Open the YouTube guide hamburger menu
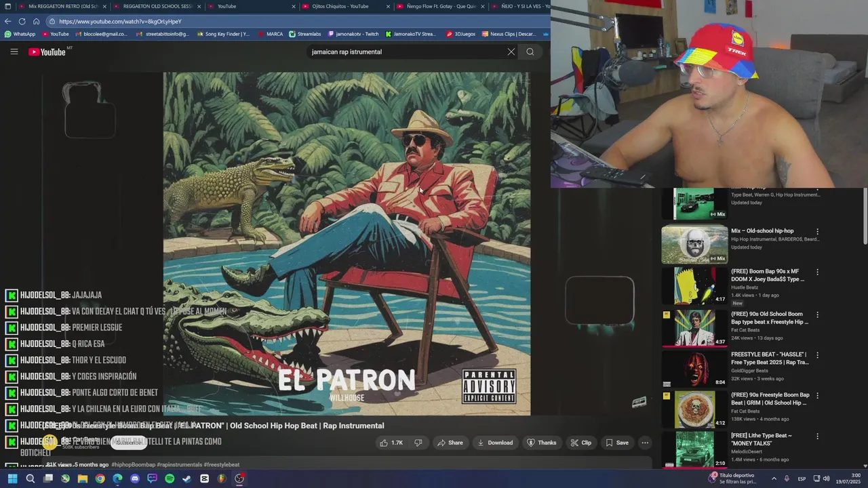The height and width of the screenshot is (488, 868). click(14, 52)
